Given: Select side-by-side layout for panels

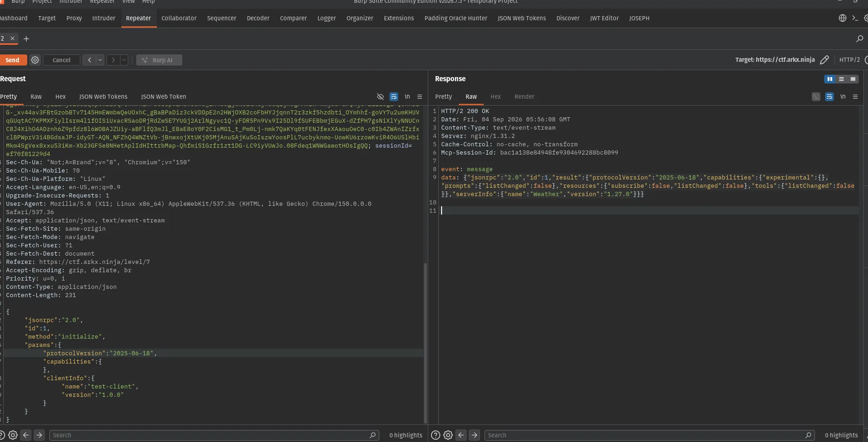Looking at the screenshot, I should (830, 79).
